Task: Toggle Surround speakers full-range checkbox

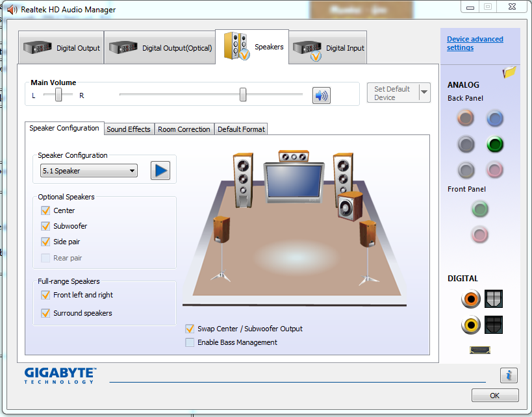Action: pos(45,313)
